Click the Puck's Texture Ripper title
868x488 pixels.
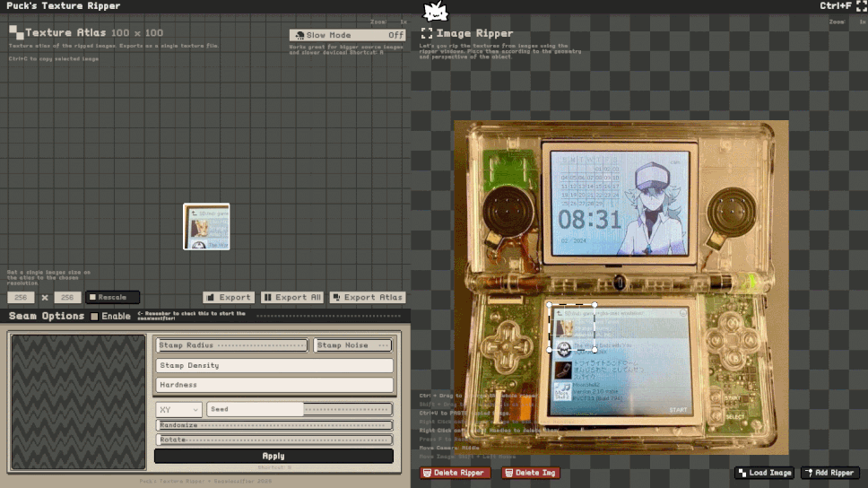(x=63, y=6)
